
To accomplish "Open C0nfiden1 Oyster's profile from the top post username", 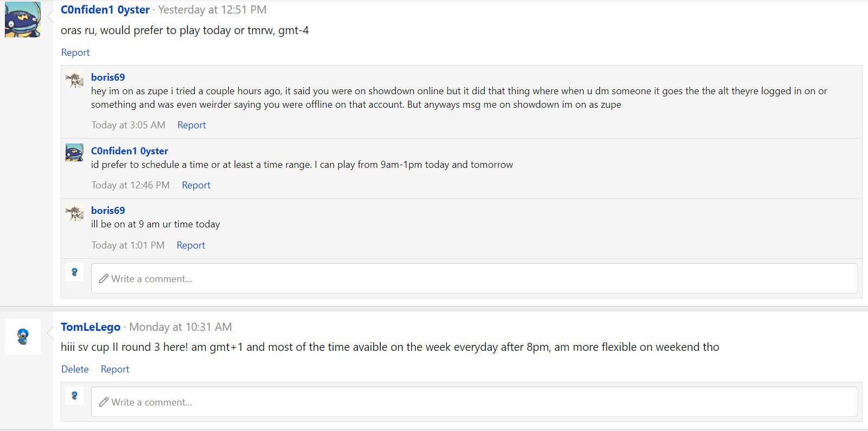I will click(x=105, y=10).
